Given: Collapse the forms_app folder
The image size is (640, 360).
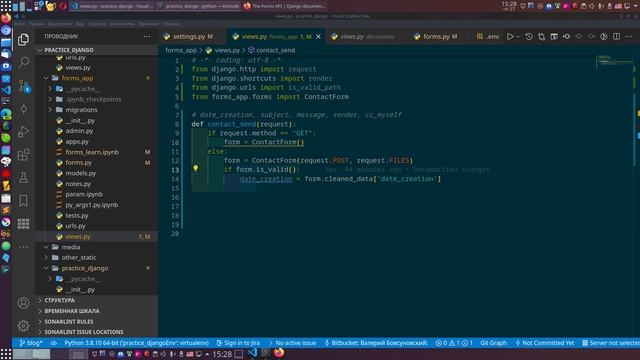Looking at the screenshot, I should pyautogui.click(x=96, y=78).
